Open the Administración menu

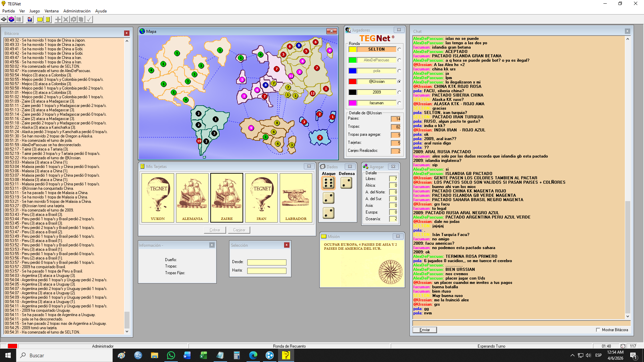tap(77, 11)
